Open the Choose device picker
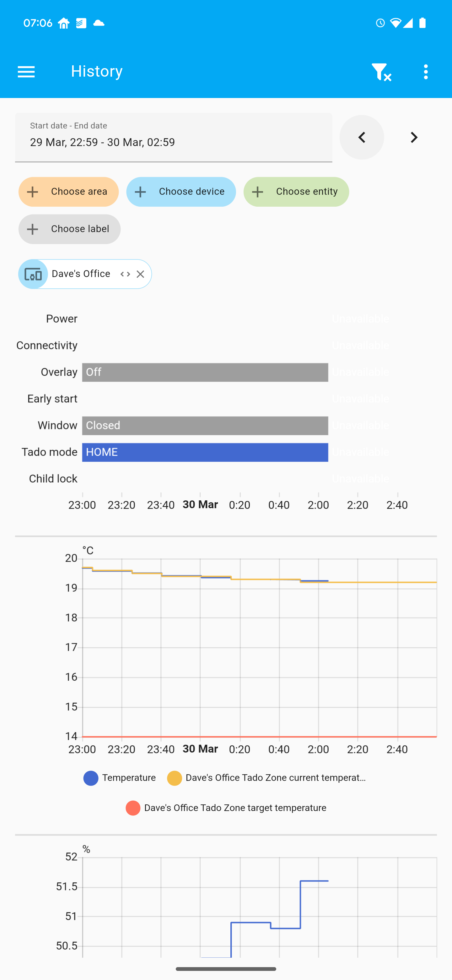This screenshot has width=452, height=980. point(181,192)
